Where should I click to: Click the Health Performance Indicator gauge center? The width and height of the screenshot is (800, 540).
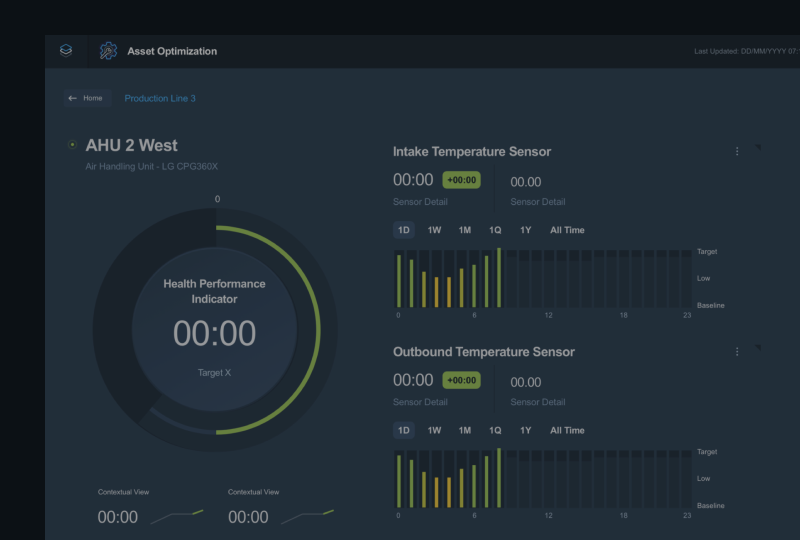tap(214, 330)
